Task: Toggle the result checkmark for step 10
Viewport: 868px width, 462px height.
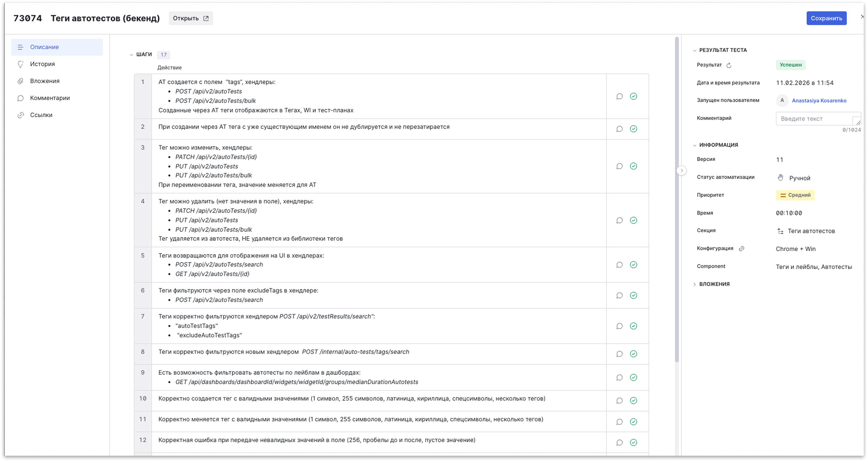Action: (x=633, y=401)
